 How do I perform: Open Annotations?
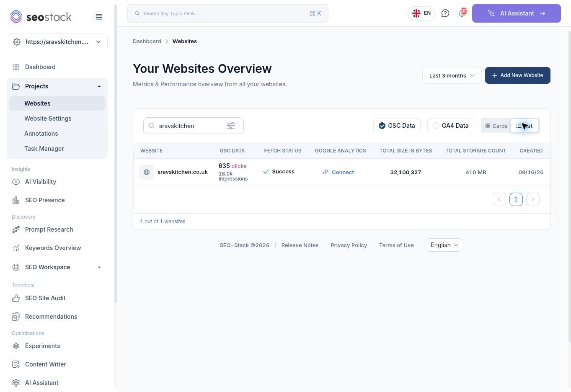[57, 134]
